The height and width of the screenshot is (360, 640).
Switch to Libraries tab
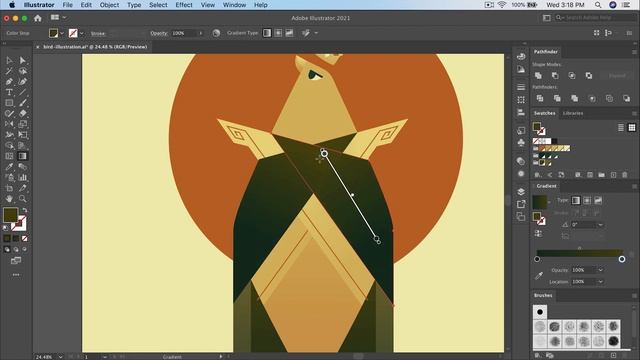tap(573, 113)
